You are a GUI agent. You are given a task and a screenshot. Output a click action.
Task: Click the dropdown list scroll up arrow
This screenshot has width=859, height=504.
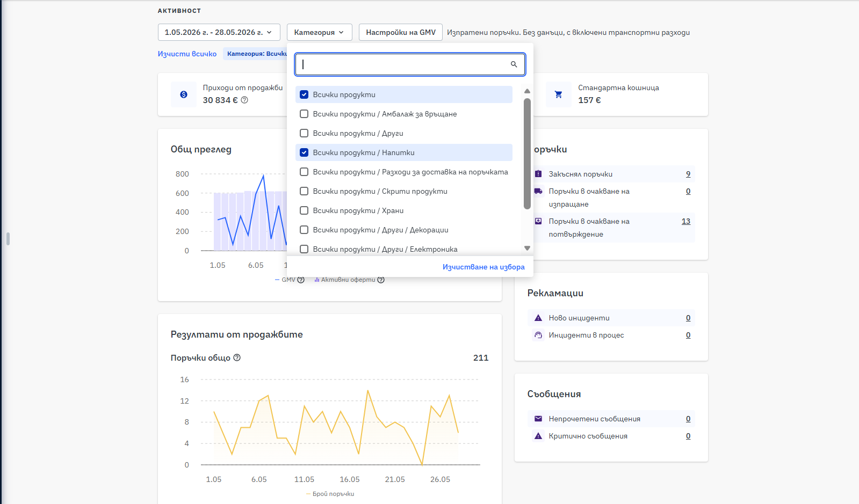pos(527,91)
